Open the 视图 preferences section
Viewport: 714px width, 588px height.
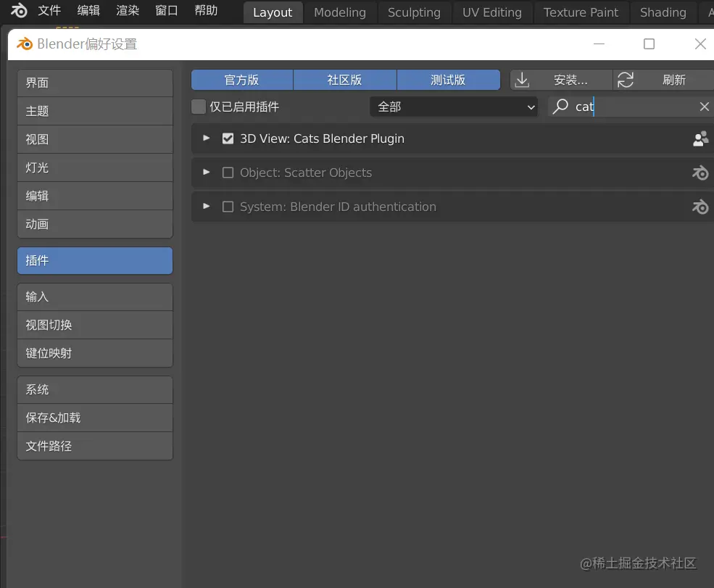95,139
